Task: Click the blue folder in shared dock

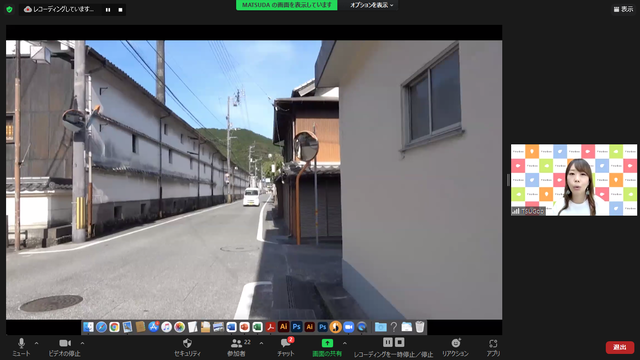Action: [x=380, y=327]
